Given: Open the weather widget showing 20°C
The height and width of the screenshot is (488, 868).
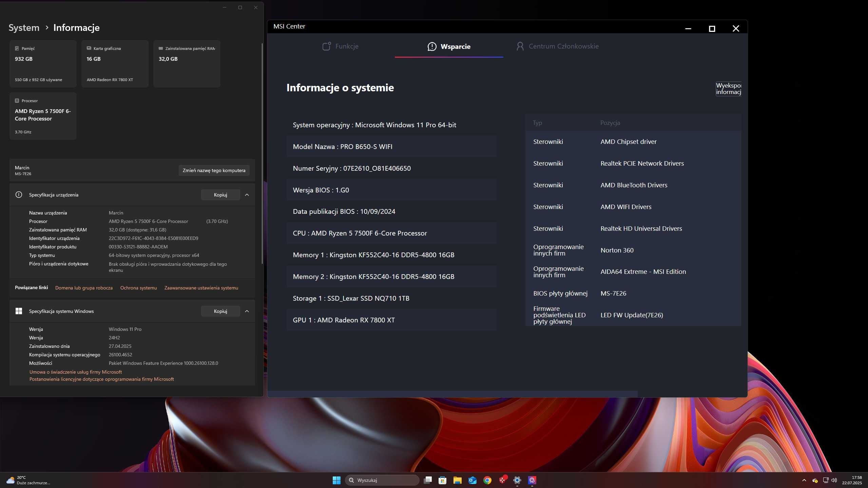Looking at the screenshot, I should point(28,480).
